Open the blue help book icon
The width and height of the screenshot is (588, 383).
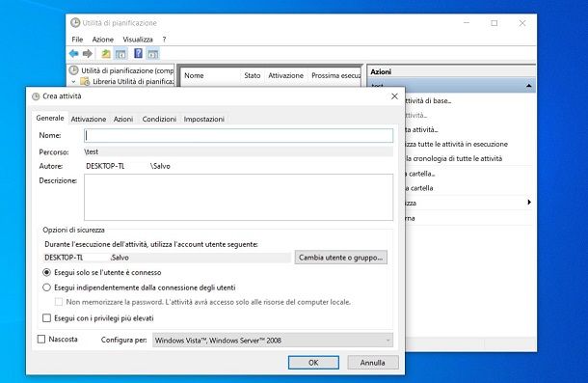tap(138, 53)
